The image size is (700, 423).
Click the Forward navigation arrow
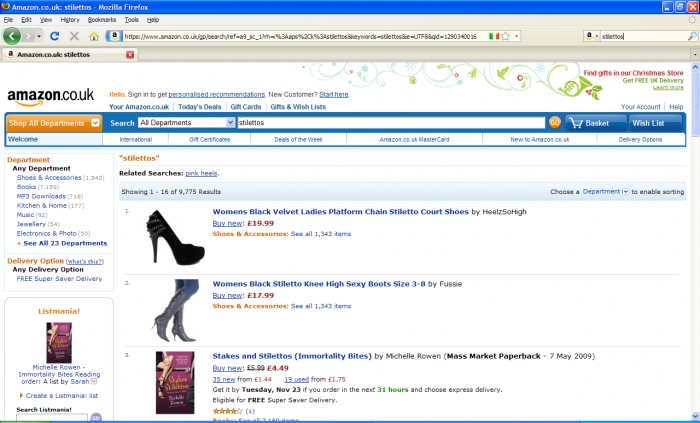click(x=29, y=36)
